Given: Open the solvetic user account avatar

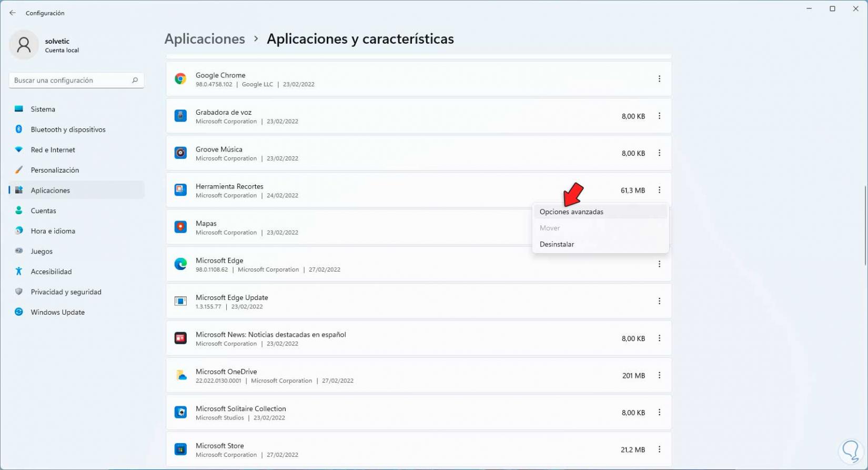Looking at the screenshot, I should click(24, 45).
